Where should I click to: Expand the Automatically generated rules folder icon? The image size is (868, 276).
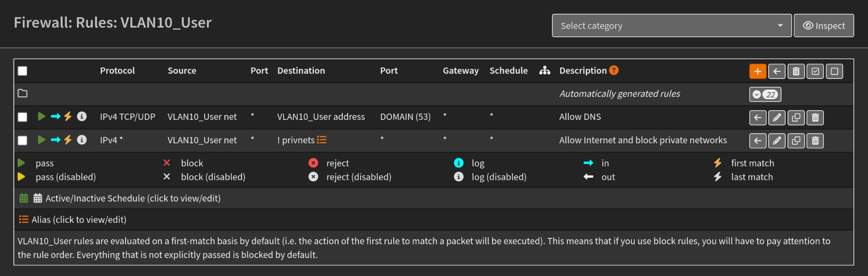(23, 94)
